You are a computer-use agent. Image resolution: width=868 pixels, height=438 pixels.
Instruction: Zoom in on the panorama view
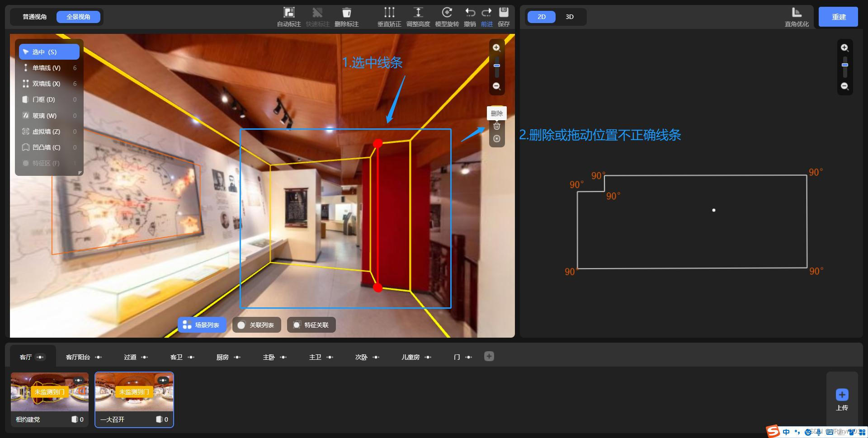pyautogui.click(x=496, y=47)
